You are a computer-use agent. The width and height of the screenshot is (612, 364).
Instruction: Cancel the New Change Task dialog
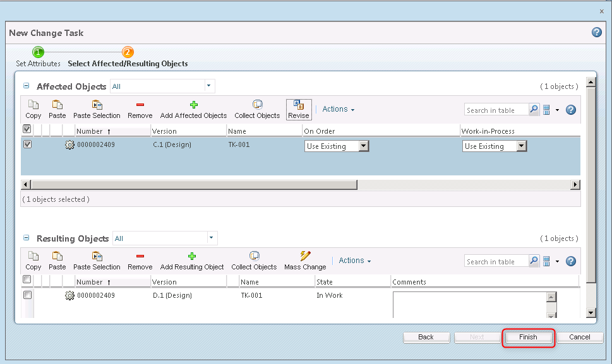tap(579, 337)
